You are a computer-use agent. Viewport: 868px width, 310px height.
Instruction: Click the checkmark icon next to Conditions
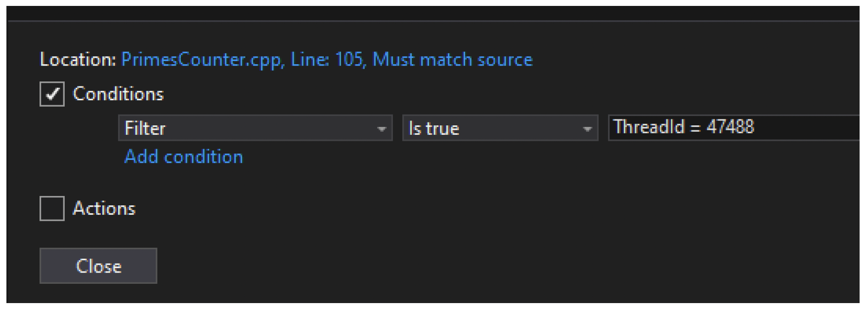point(52,94)
